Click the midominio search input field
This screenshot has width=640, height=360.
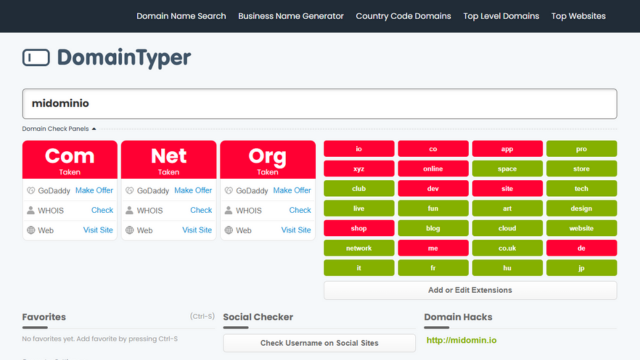[x=320, y=104]
